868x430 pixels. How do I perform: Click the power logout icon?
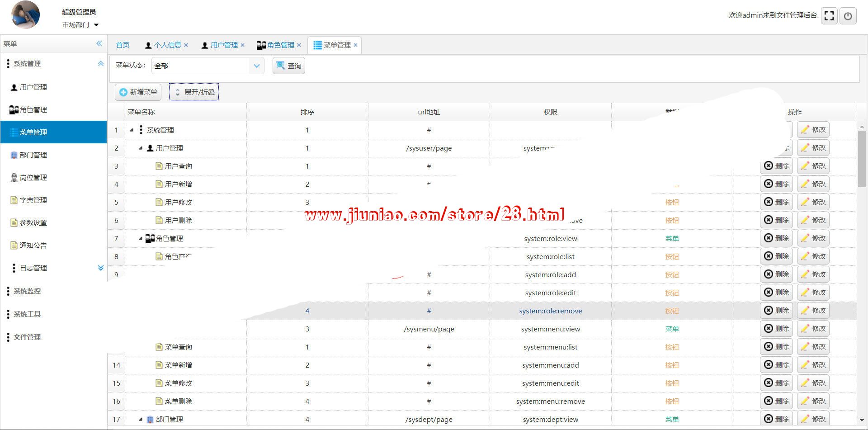coord(848,16)
